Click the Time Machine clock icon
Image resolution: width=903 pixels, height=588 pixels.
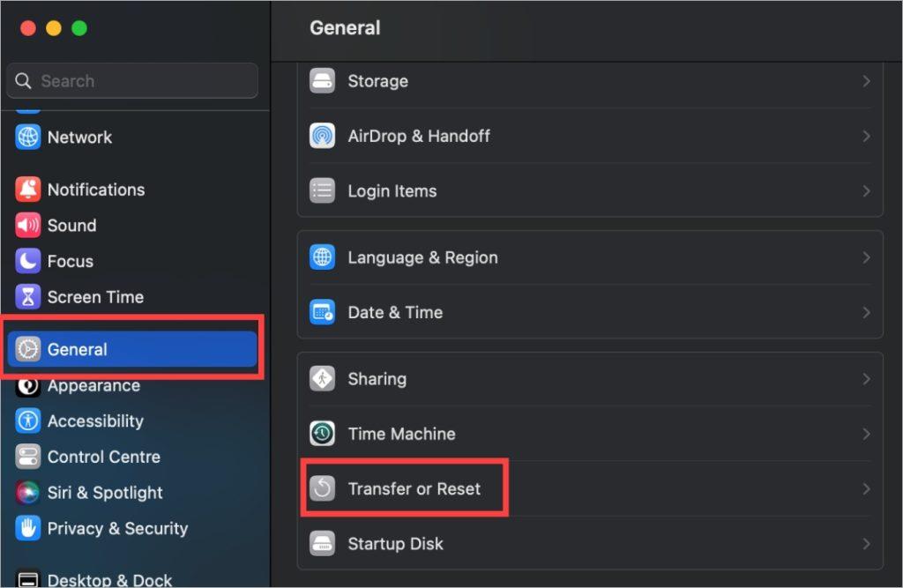click(322, 434)
